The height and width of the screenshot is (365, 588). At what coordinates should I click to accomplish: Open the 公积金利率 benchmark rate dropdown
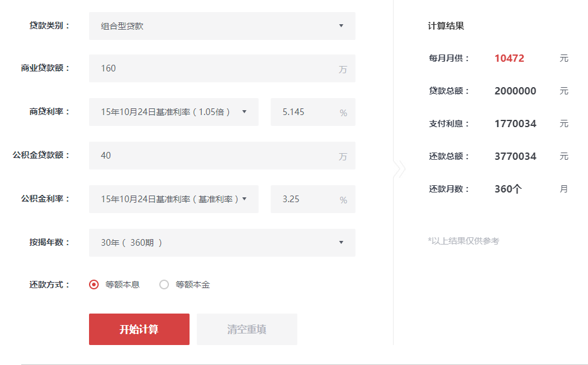point(174,199)
